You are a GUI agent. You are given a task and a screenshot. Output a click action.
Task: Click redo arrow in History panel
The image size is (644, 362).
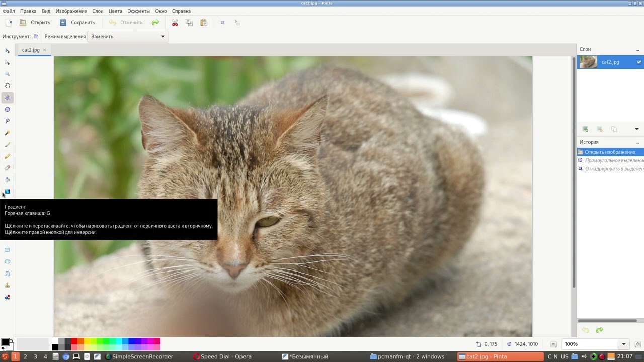[599, 330]
